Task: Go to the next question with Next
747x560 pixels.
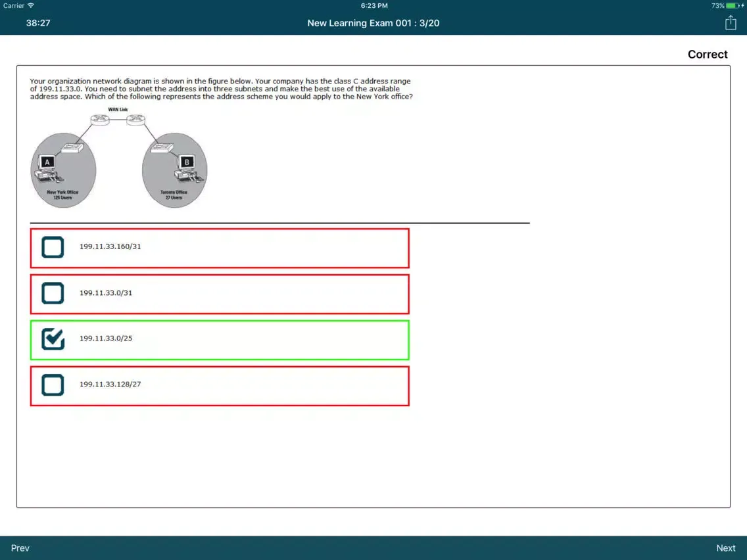Action: pos(725,548)
